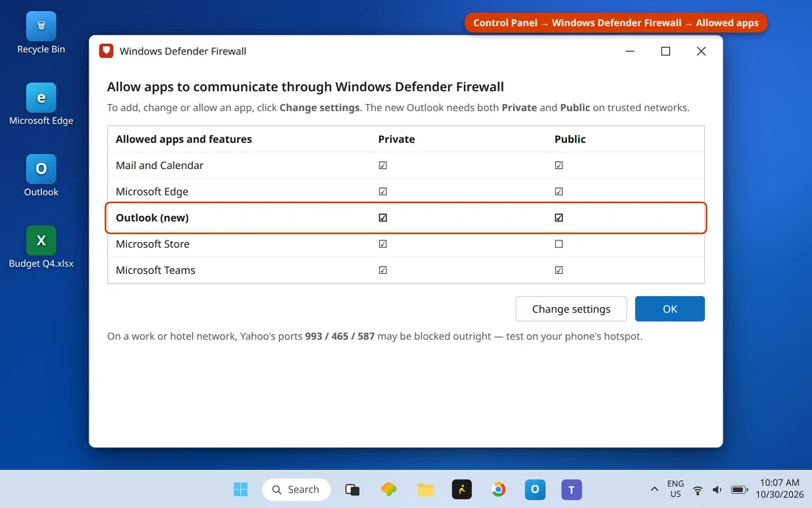
Task: Click the Allowed apps and features header
Action: click(x=184, y=139)
